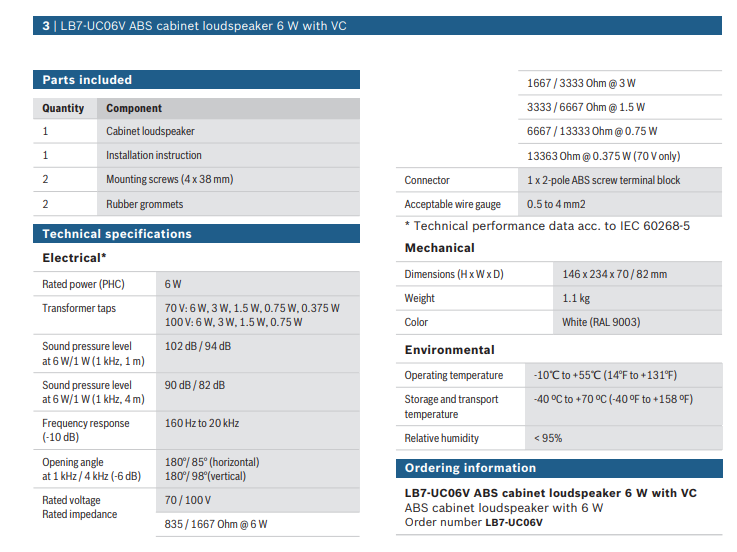Select the 'White (RAL 9003)' value
The height and width of the screenshot is (552, 737).
click(x=601, y=322)
